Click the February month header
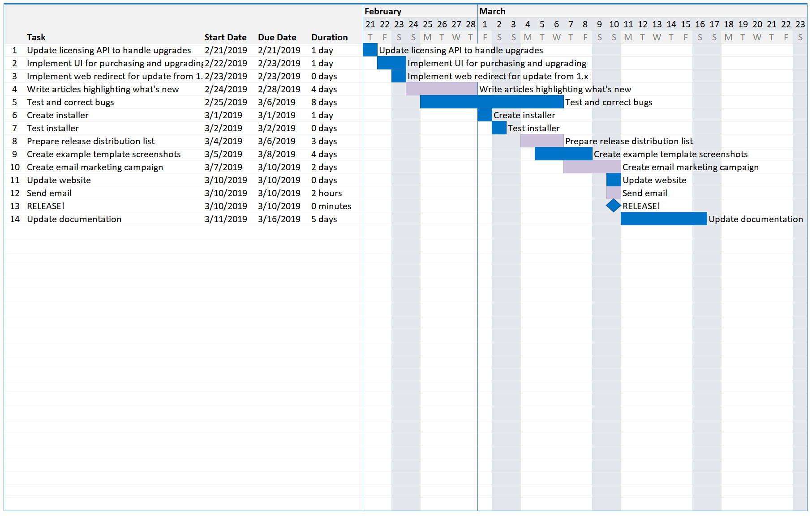Image resolution: width=812 pixels, height=516 pixels. click(382, 11)
